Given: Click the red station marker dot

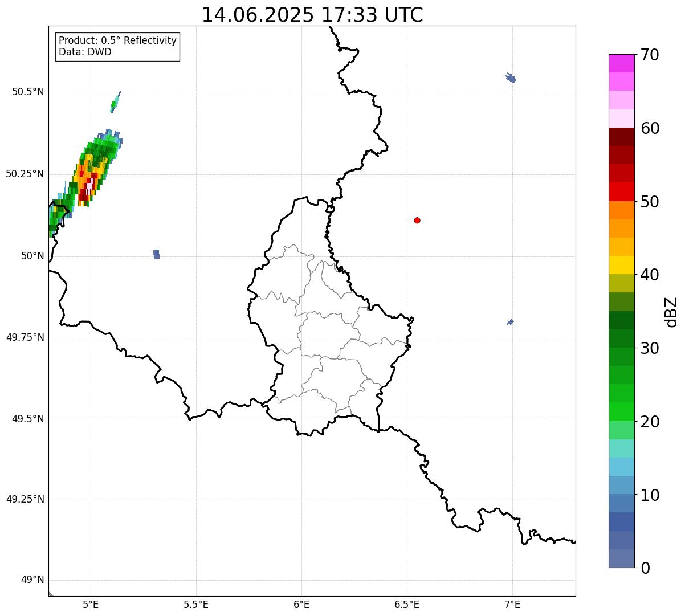Looking at the screenshot, I should 417,220.
